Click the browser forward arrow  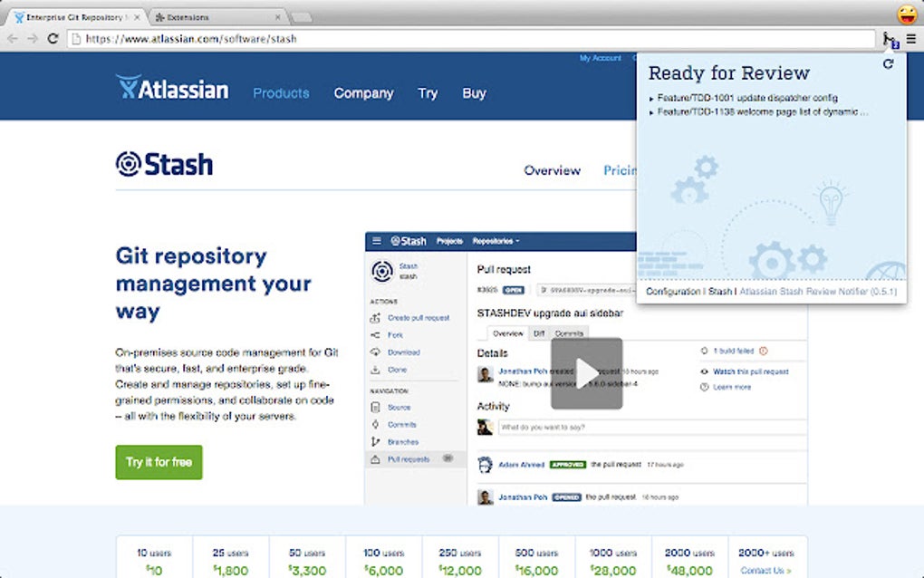click(33, 39)
